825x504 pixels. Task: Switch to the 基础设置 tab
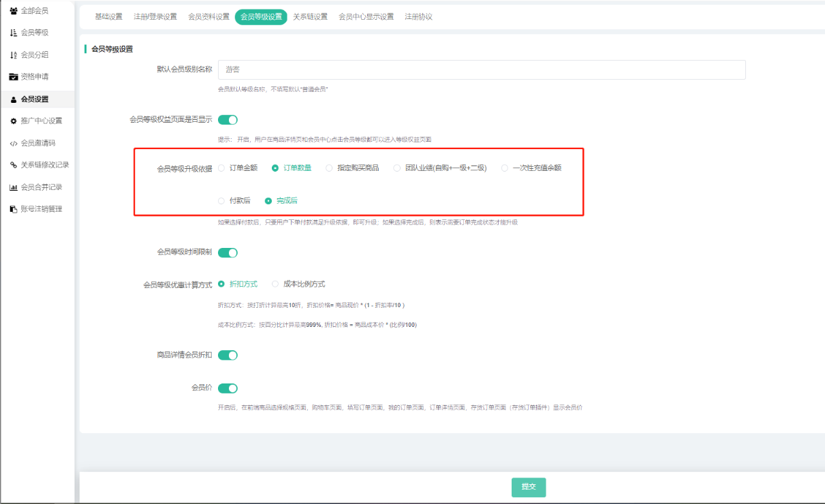108,17
